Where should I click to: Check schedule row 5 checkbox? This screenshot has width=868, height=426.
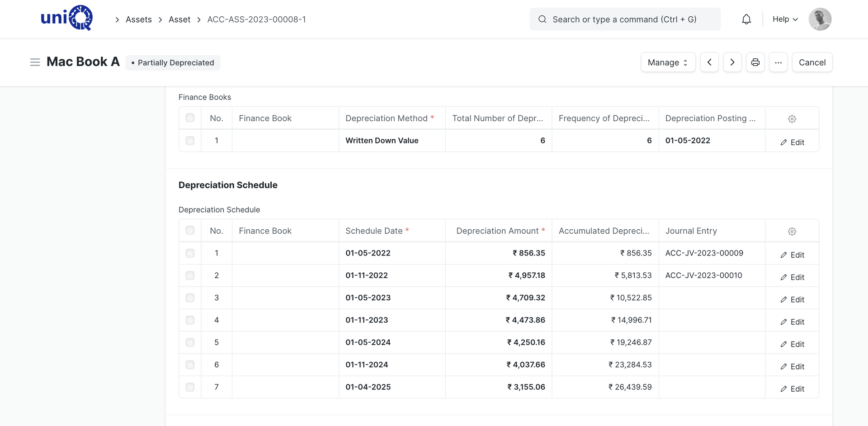(190, 342)
